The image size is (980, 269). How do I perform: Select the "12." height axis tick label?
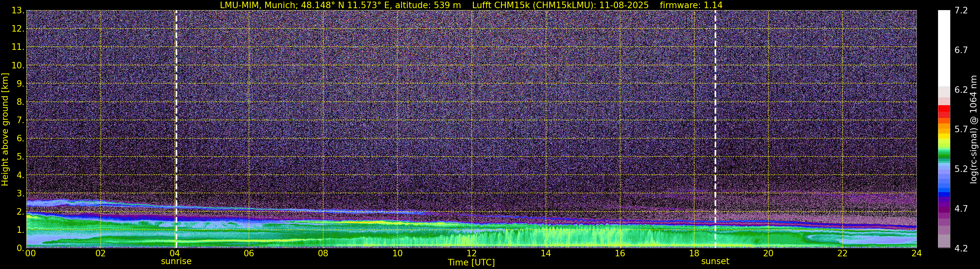(x=18, y=29)
